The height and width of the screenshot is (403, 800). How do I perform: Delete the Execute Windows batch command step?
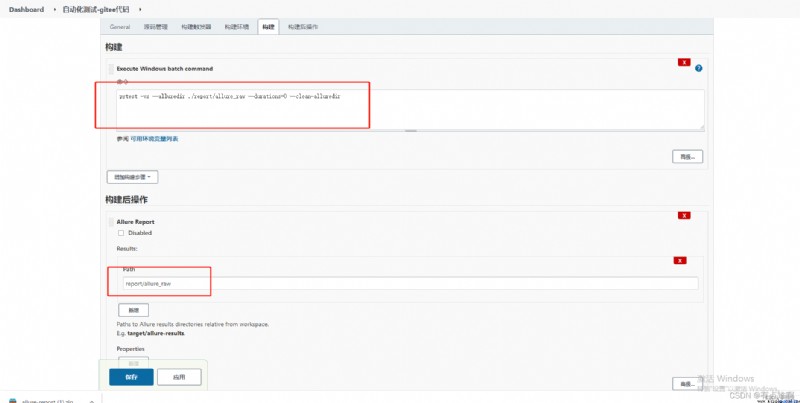tap(684, 62)
